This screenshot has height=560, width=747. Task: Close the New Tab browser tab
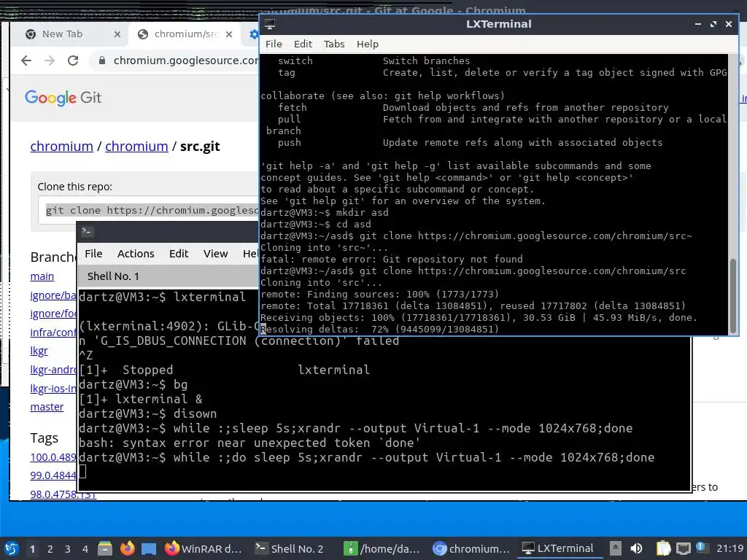117,34
